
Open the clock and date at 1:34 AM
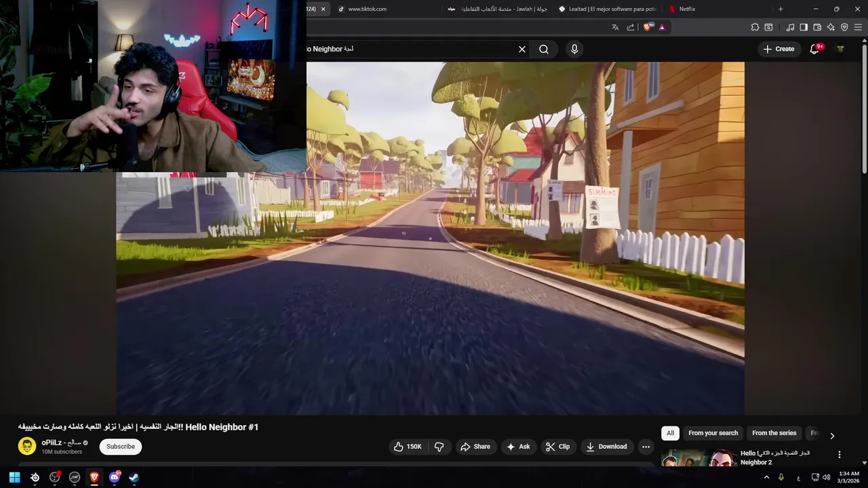(849, 477)
